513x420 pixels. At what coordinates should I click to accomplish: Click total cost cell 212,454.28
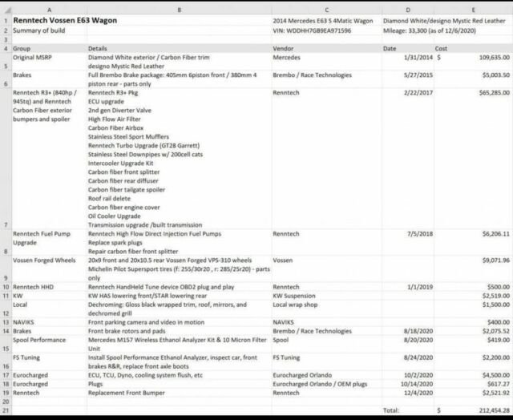pos(474,410)
